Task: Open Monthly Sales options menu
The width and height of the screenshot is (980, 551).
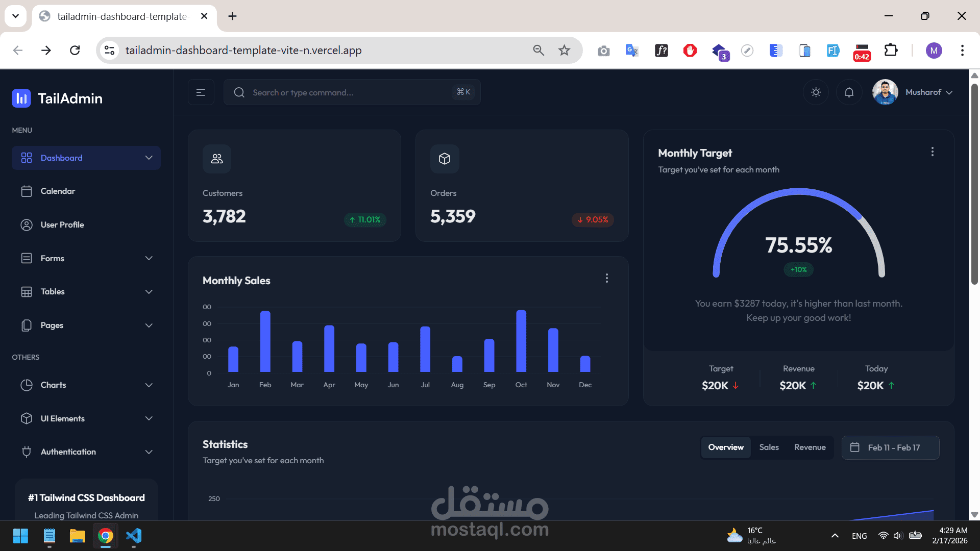Action: pyautogui.click(x=606, y=278)
